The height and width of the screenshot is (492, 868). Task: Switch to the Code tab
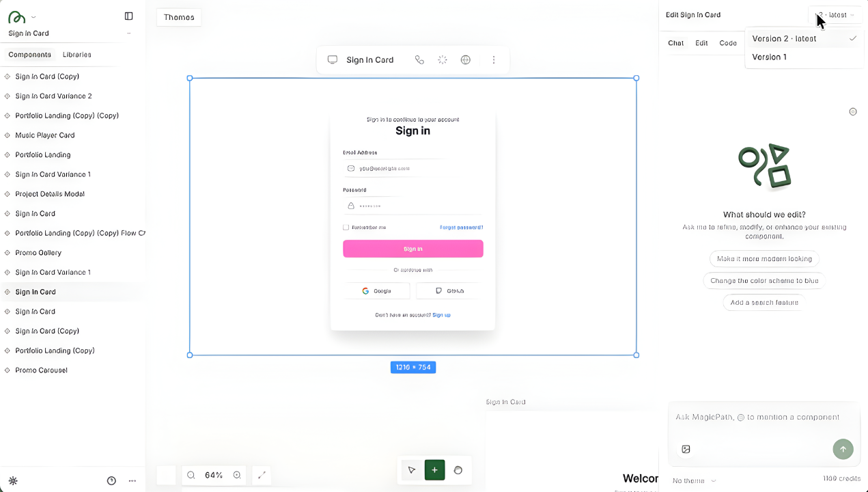click(x=728, y=42)
